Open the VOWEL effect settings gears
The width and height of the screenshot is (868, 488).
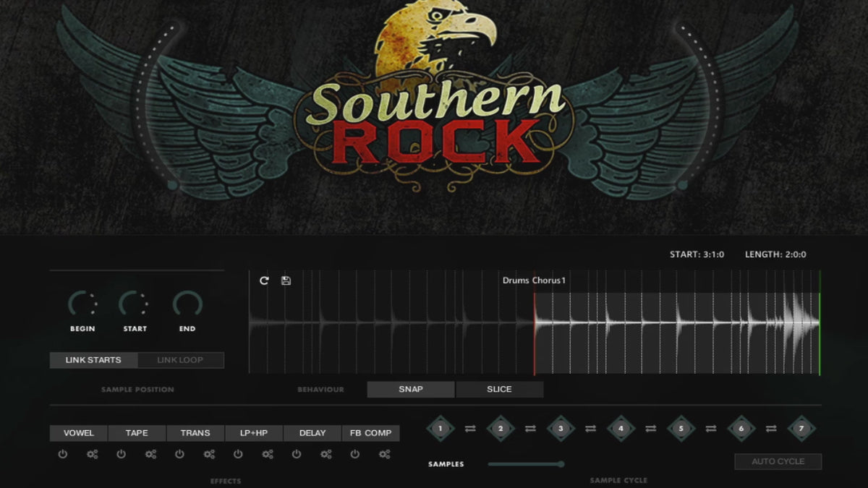coord(92,455)
